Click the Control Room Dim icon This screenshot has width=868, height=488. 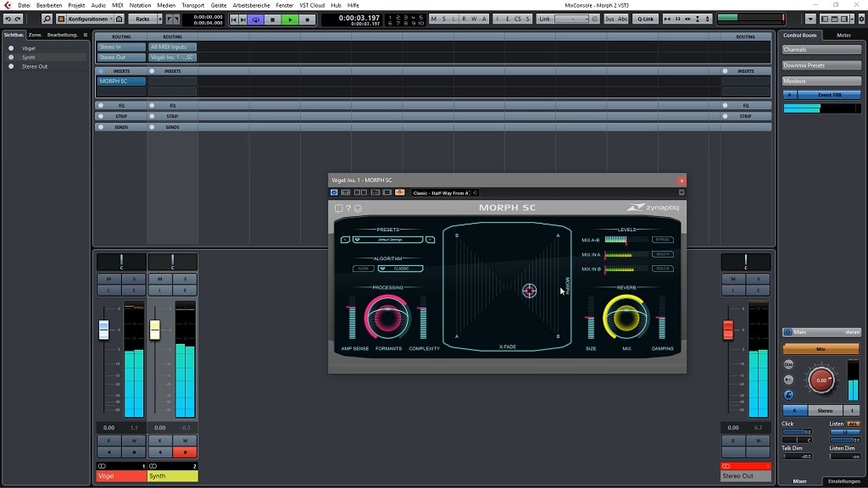click(789, 364)
